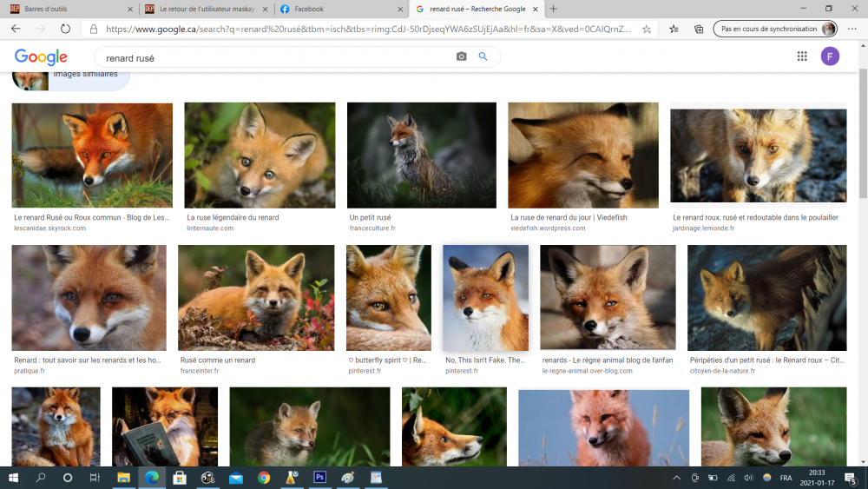This screenshot has height=489, width=868.
Task: Open the Google account avatar F
Action: 830,56
